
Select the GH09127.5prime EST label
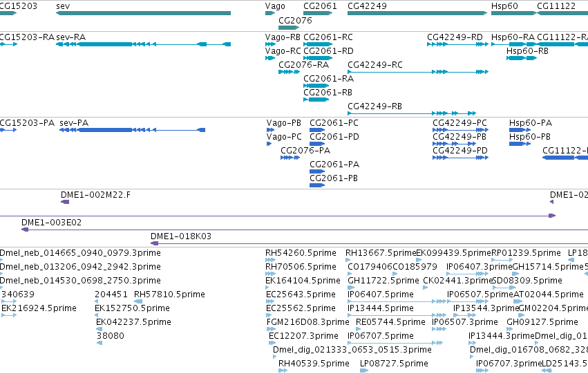point(542,323)
